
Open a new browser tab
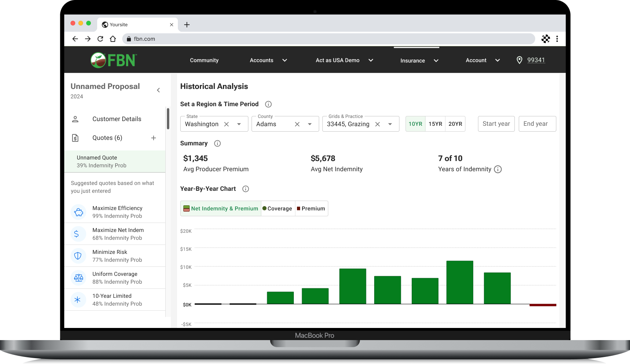[x=187, y=25]
